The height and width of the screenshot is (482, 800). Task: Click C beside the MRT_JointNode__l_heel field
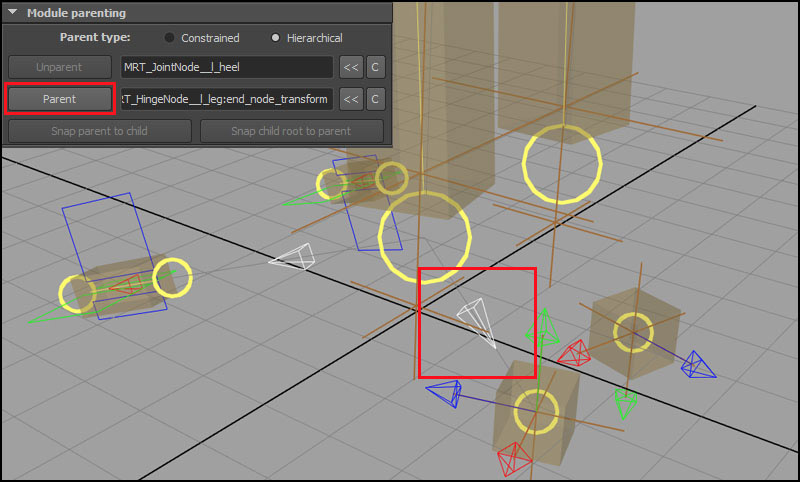pos(375,67)
